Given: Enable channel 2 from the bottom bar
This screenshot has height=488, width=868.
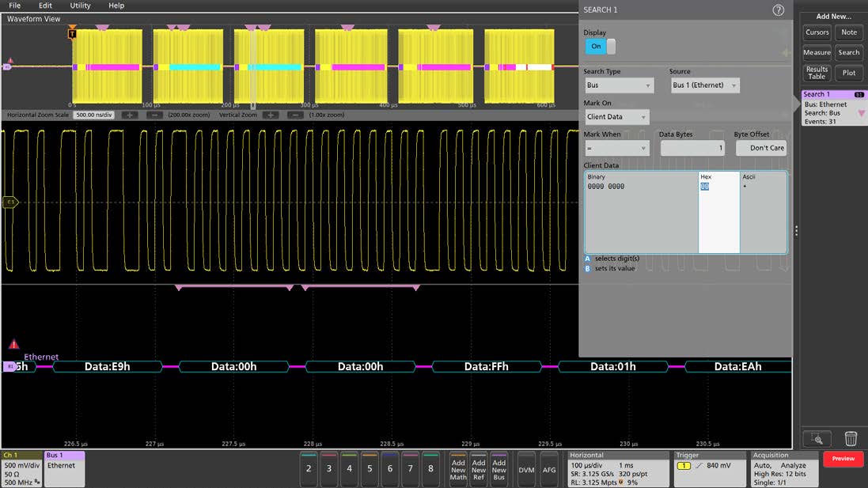Looking at the screenshot, I should (x=308, y=469).
